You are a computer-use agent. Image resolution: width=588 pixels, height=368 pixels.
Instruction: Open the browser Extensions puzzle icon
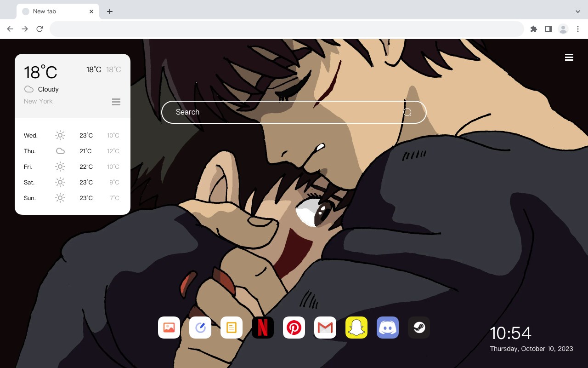[533, 29]
